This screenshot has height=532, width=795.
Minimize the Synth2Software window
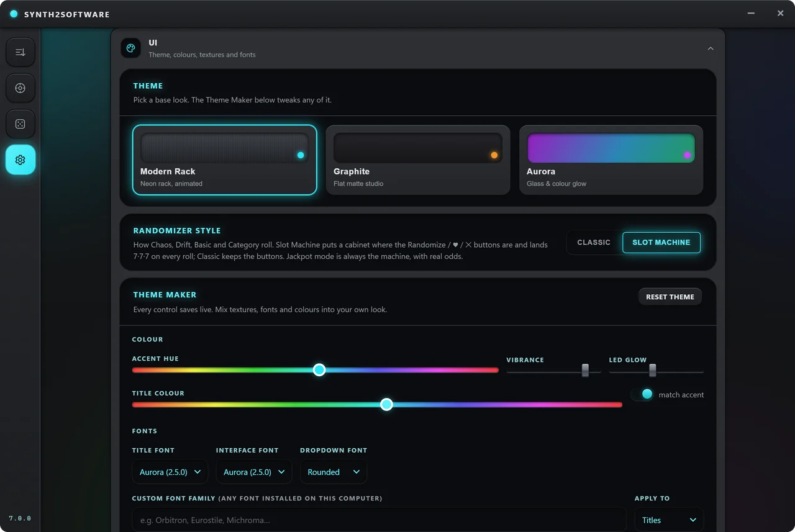tap(751, 13)
